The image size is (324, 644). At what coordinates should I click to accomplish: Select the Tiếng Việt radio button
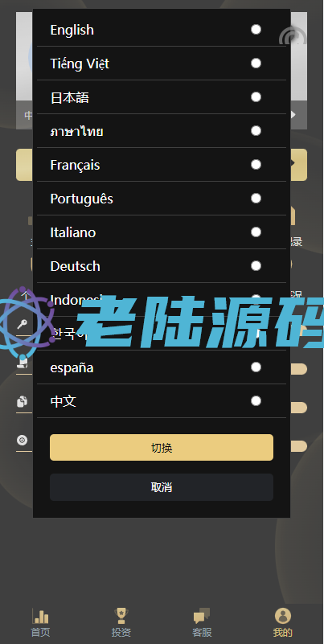[x=256, y=64]
